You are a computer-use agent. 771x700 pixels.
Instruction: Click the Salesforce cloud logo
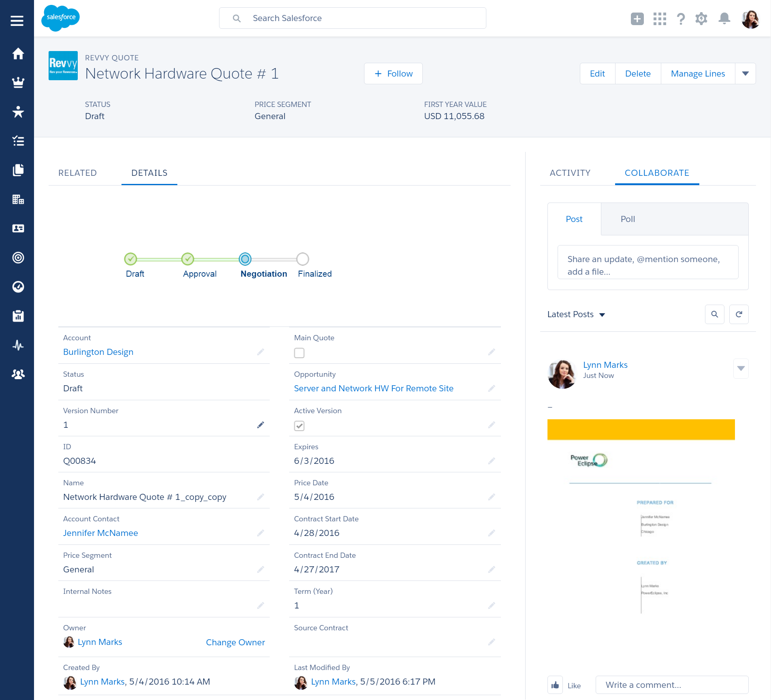(x=60, y=18)
